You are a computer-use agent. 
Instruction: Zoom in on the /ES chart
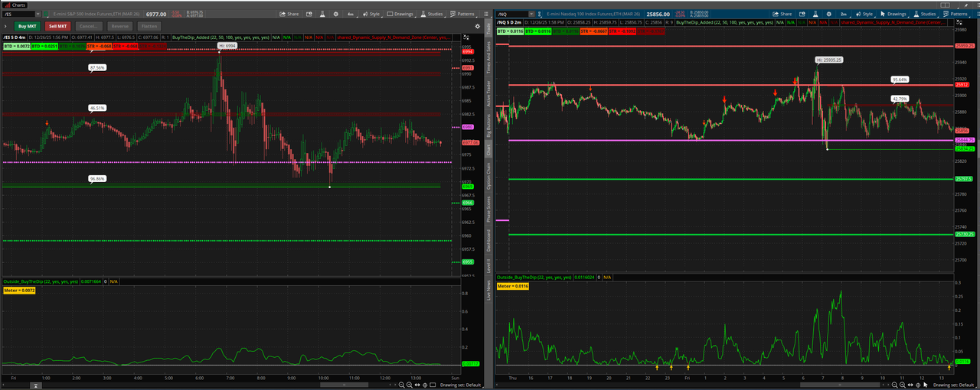point(410,385)
